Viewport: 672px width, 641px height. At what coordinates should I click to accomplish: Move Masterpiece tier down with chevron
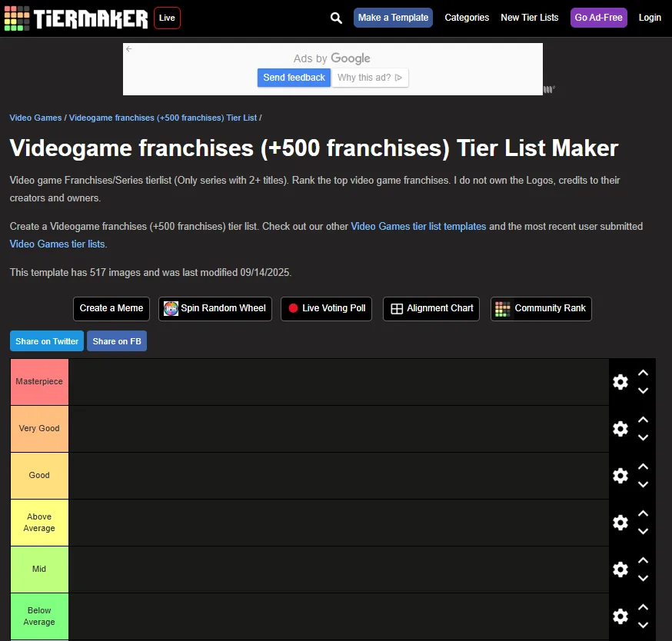pos(643,390)
